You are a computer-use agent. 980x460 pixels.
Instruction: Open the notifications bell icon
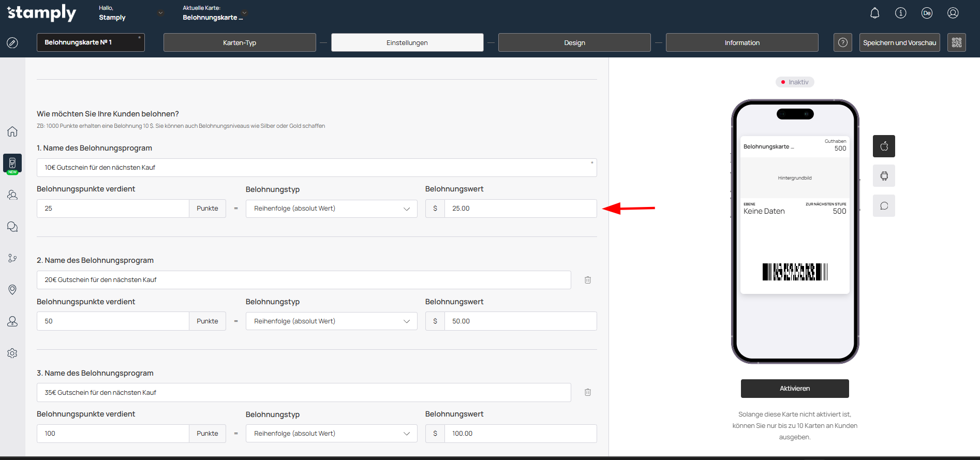pos(874,13)
